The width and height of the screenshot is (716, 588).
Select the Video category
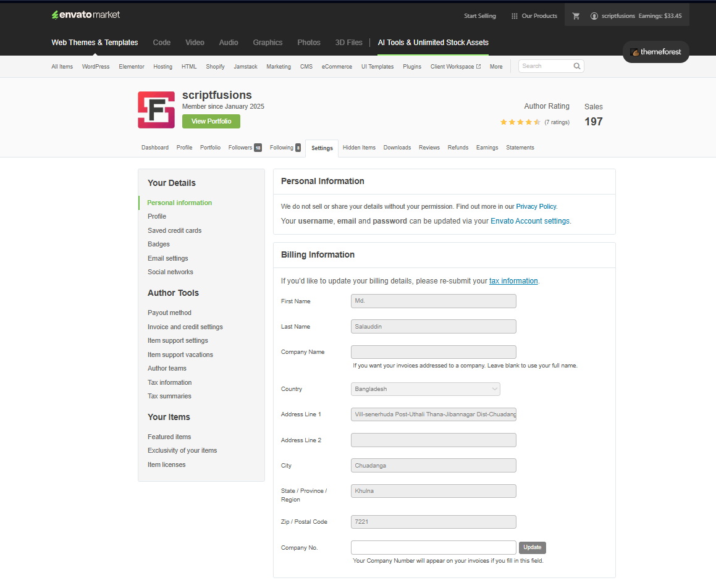pyautogui.click(x=195, y=43)
